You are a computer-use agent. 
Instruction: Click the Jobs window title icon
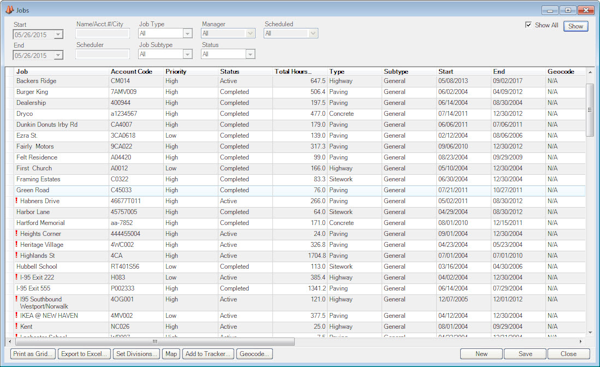[x=9, y=10]
